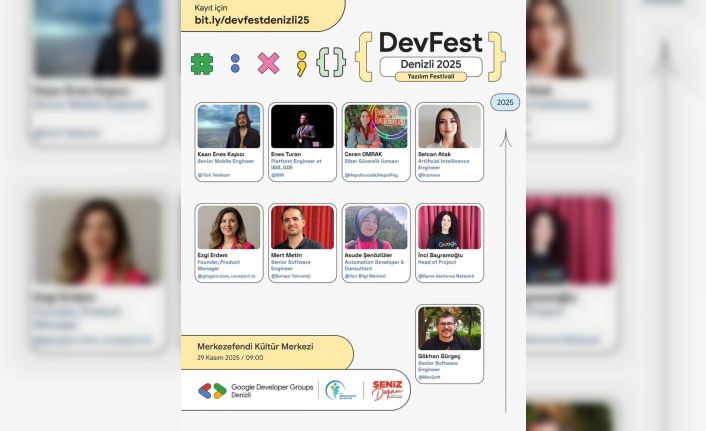Select the name 'Kaan Enes Kapıcı'
Viewport: 706px width, 431px height.
[x=221, y=154]
